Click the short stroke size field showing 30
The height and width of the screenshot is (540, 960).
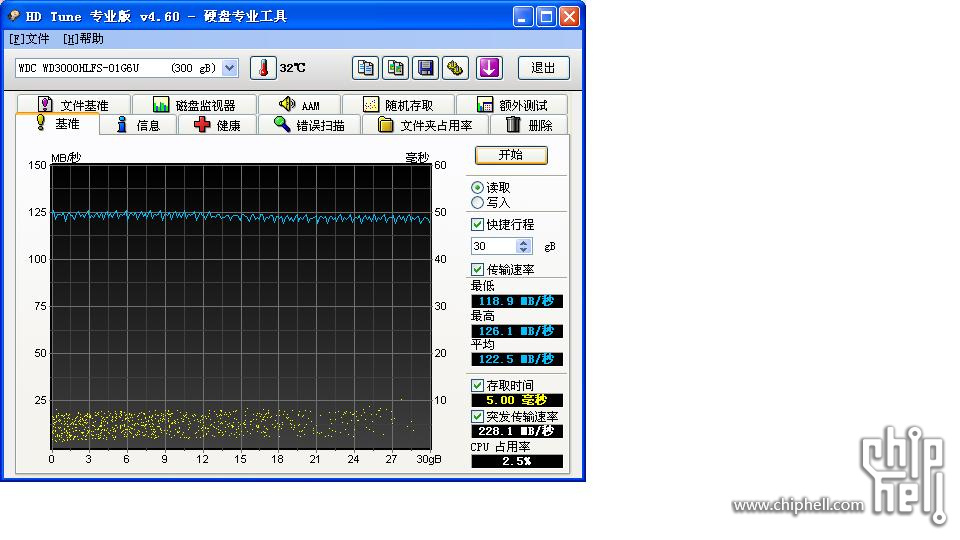tap(493, 246)
